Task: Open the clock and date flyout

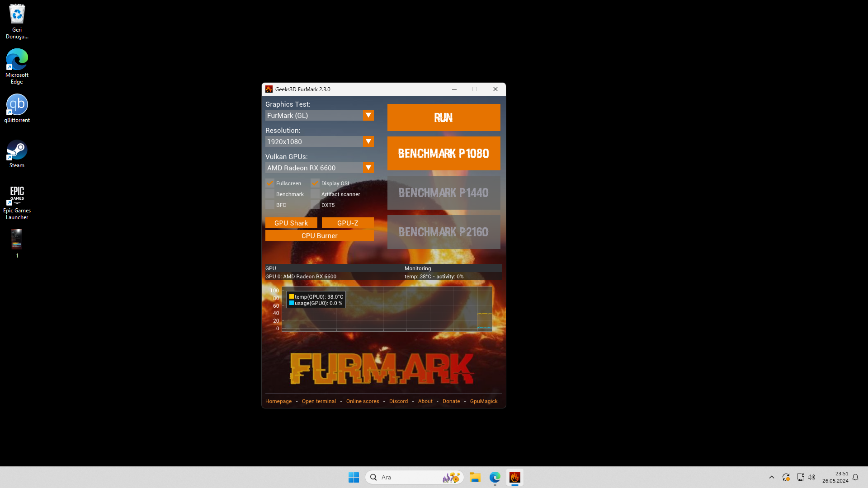Action: click(835, 477)
